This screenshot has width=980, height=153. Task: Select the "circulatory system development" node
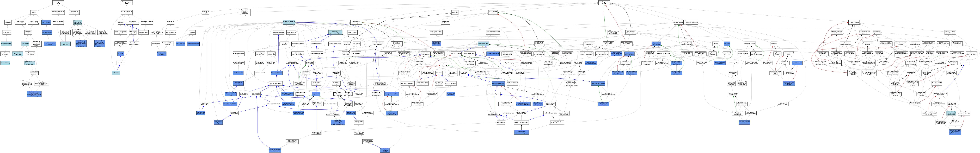(298, 54)
